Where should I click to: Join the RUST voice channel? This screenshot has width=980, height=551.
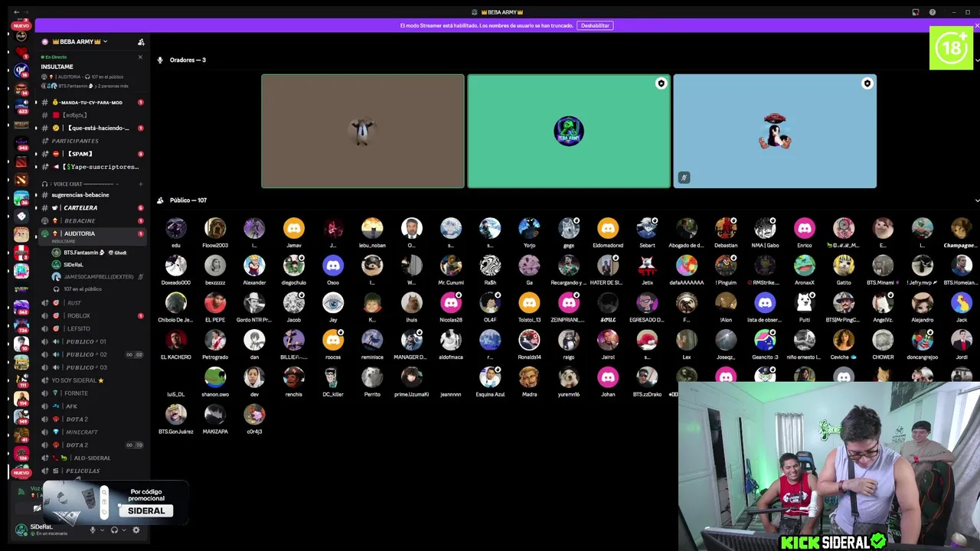tap(92, 303)
